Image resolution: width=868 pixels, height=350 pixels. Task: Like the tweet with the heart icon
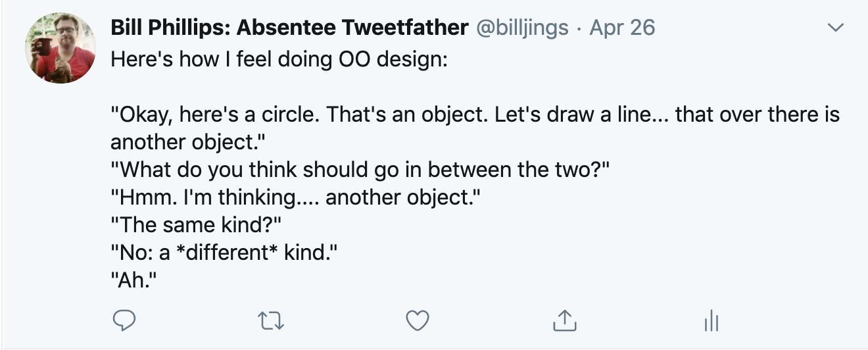pyautogui.click(x=417, y=320)
